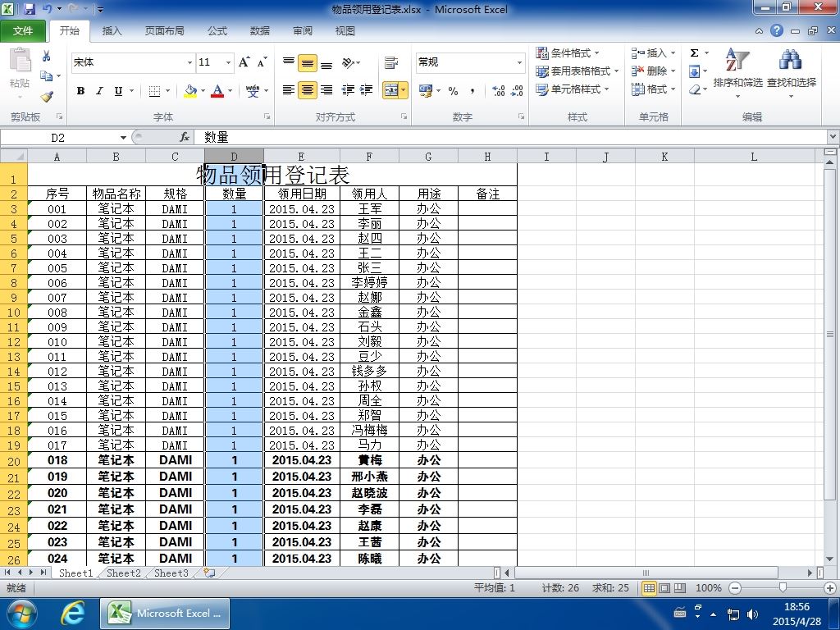Toggle center text alignment
The width and height of the screenshot is (840, 630).
coord(308,90)
